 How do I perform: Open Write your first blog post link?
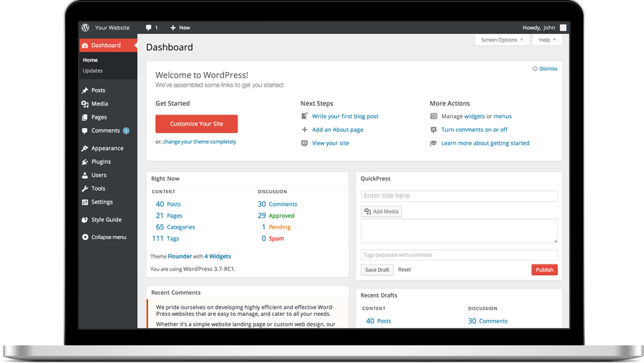pos(345,116)
